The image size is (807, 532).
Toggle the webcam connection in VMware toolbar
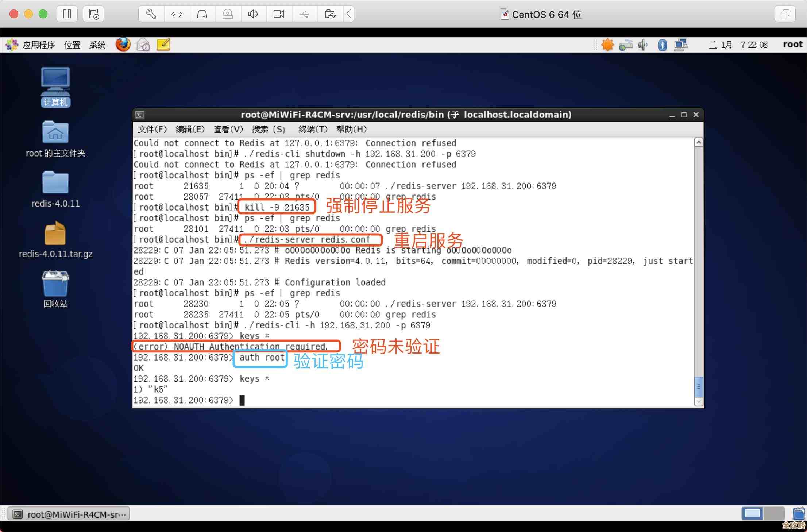(x=279, y=14)
